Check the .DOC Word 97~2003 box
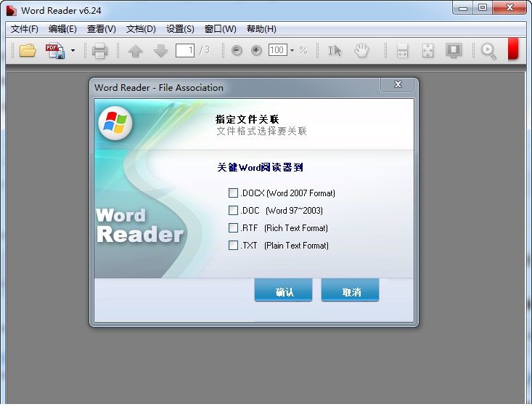The image size is (532, 420). pos(233,210)
